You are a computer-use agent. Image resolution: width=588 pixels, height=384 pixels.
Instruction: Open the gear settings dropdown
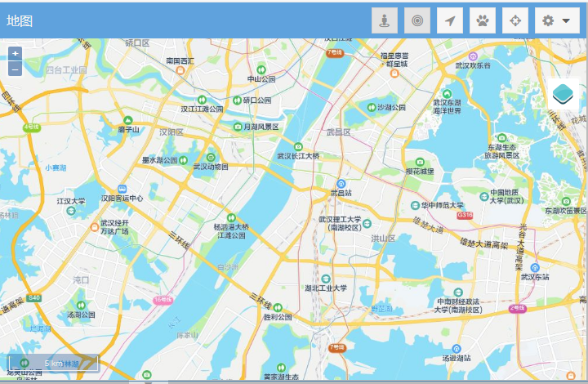click(557, 21)
